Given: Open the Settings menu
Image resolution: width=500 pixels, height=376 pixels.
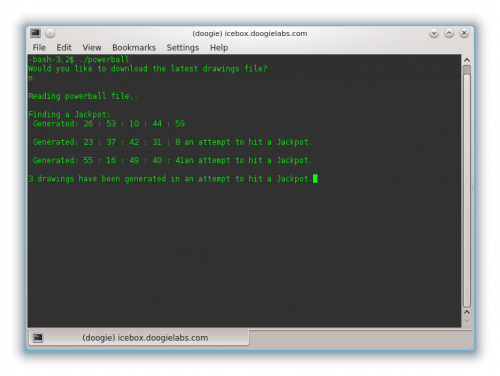Looking at the screenshot, I should pos(183,48).
